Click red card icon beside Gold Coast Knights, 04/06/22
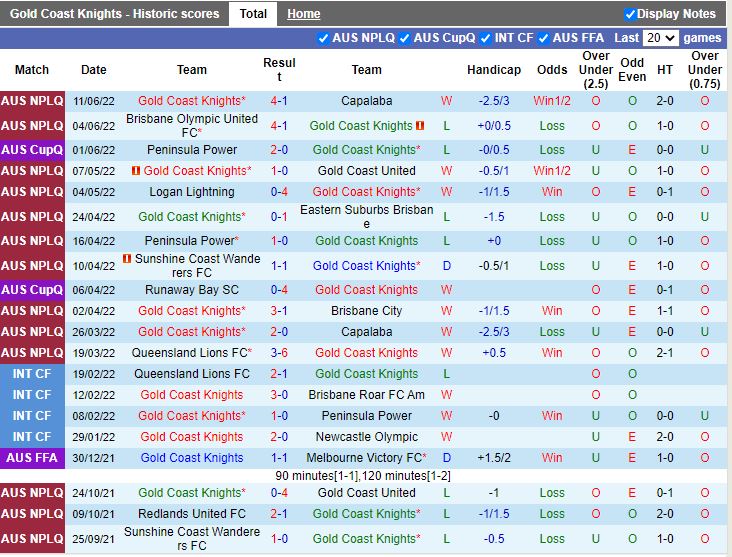 (x=421, y=126)
